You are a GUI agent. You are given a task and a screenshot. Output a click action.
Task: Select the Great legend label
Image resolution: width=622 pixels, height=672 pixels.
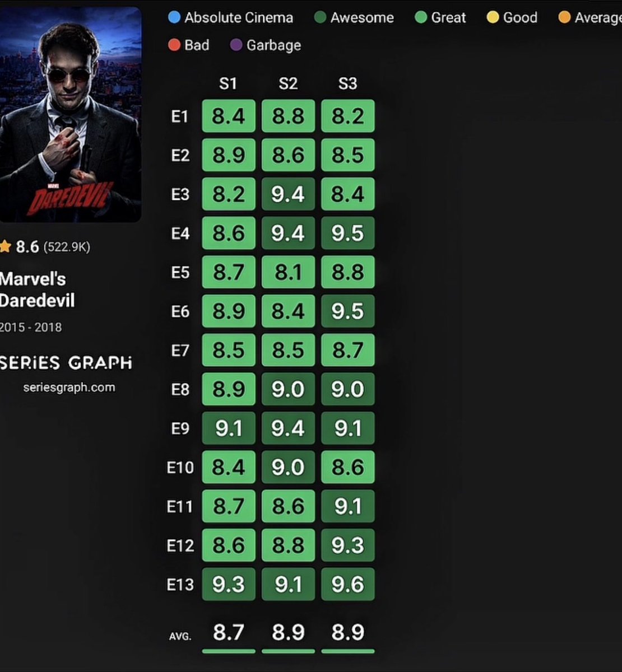(x=448, y=17)
